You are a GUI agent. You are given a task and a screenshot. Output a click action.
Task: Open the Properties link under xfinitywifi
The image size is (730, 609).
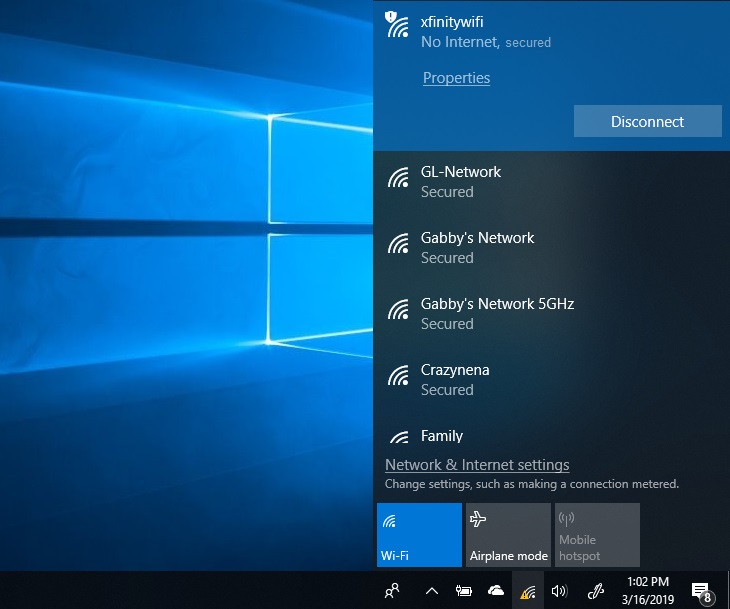pos(456,78)
